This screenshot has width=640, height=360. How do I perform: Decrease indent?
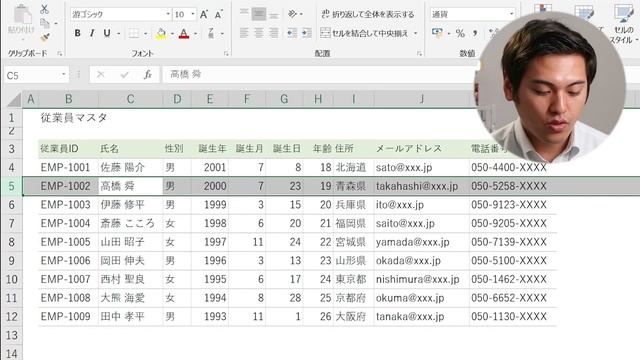point(292,33)
